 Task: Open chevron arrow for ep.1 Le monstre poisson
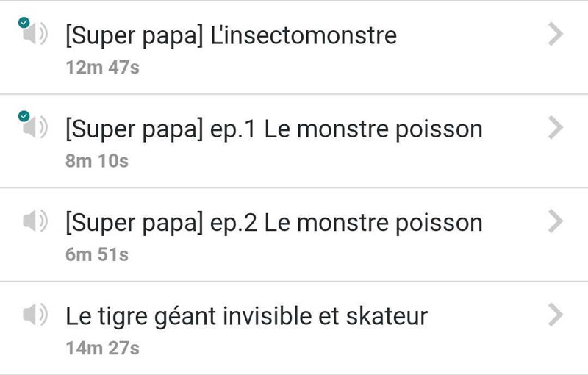(556, 127)
